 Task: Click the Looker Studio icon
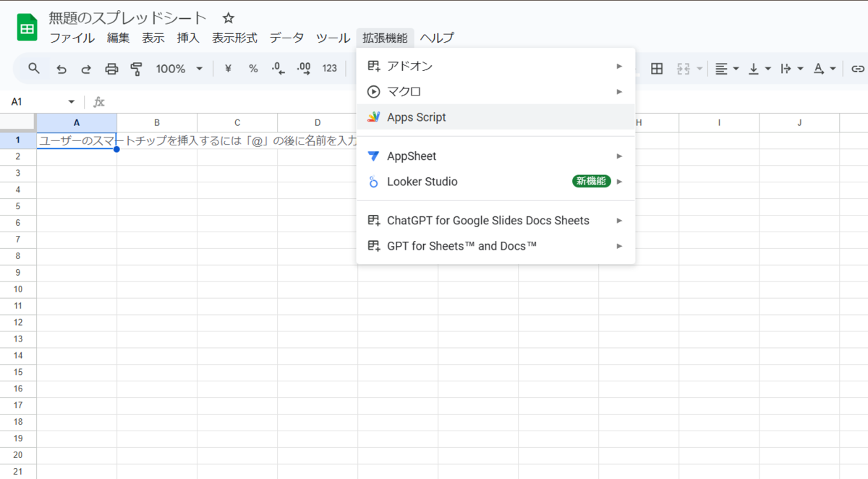coord(373,182)
